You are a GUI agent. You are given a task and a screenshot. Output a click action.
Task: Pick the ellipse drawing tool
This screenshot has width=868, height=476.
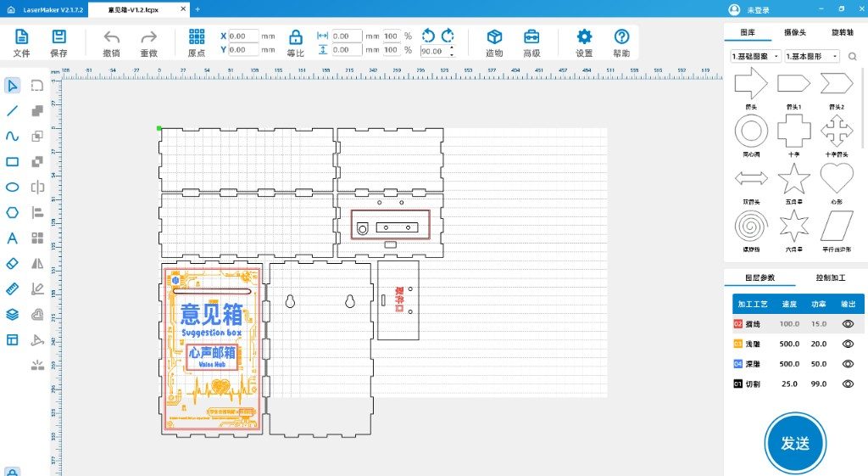[x=12, y=188]
